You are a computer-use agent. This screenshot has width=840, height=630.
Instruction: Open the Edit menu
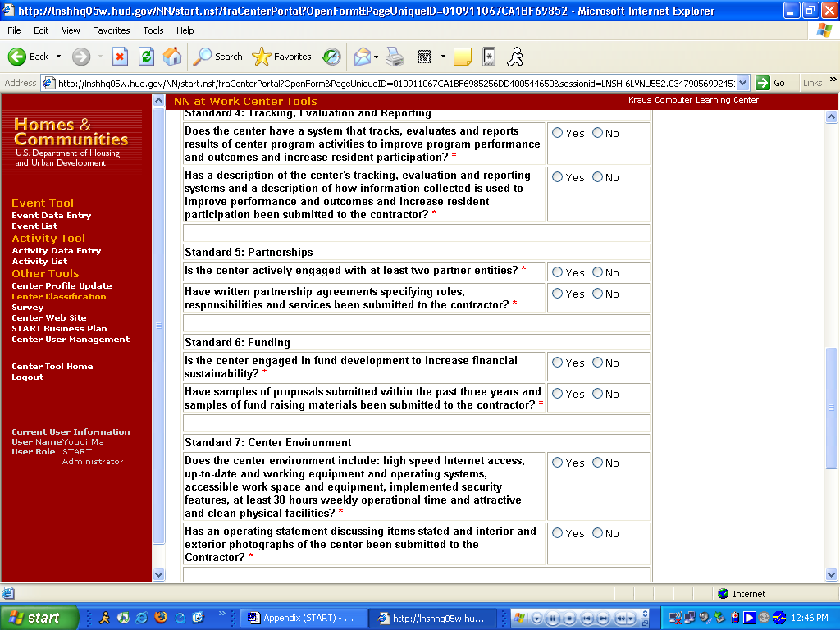click(x=41, y=30)
